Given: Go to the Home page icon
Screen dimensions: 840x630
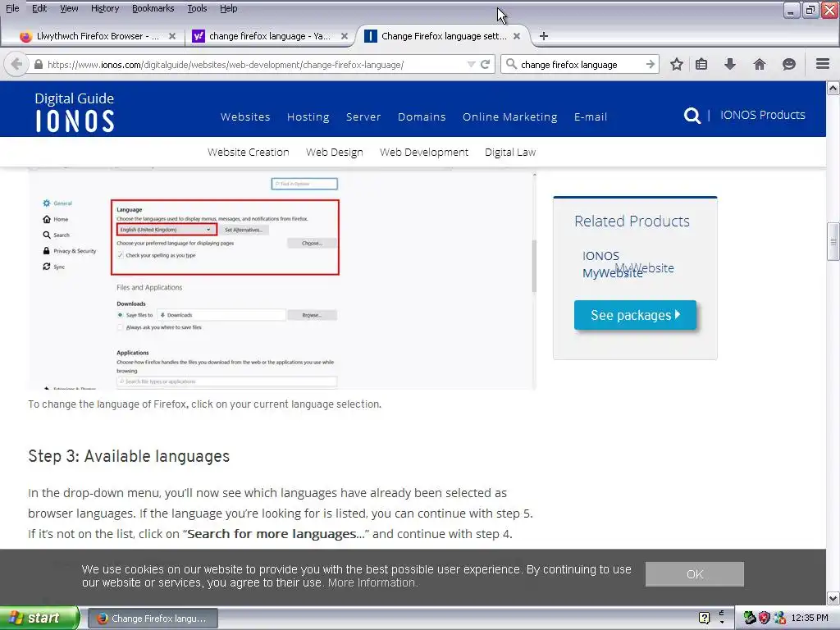Looking at the screenshot, I should tap(759, 64).
